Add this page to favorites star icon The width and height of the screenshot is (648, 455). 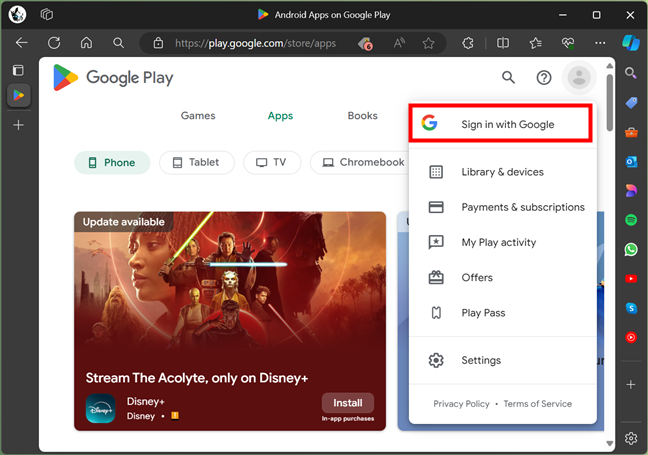(429, 43)
